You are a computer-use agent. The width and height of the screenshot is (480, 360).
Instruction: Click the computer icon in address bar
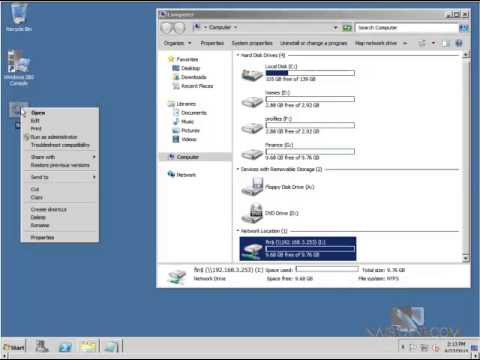[197, 27]
